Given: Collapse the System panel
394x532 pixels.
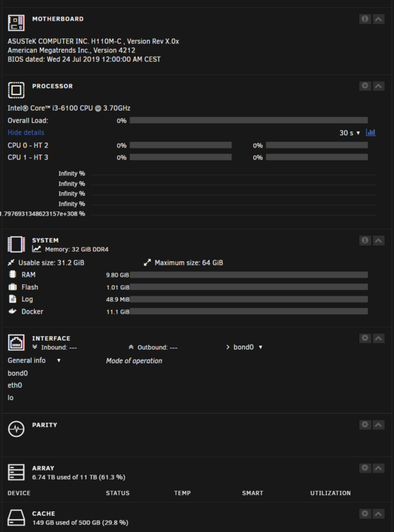Looking at the screenshot, I should coord(378,240).
